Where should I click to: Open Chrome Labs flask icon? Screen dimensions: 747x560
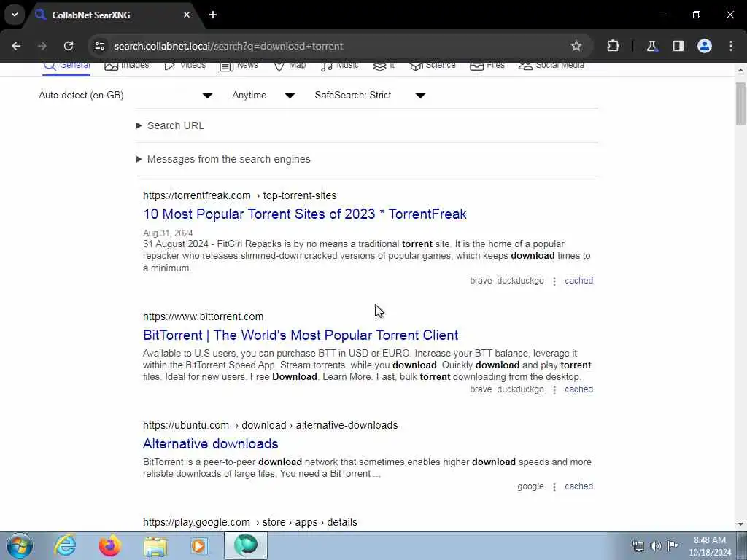point(651,46)
